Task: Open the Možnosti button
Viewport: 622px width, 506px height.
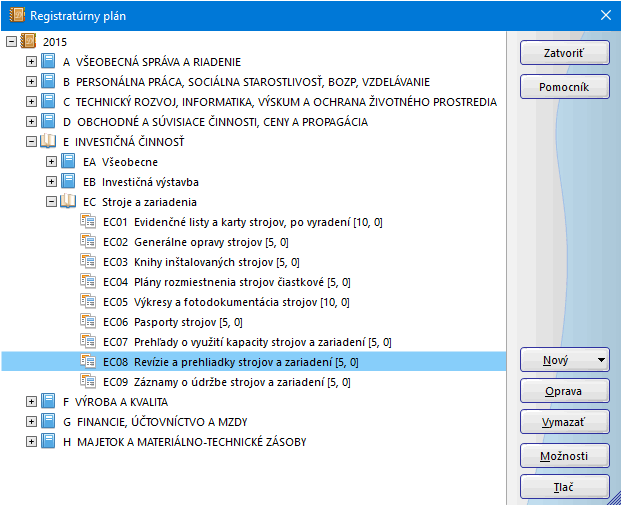Action: [564, 456]
